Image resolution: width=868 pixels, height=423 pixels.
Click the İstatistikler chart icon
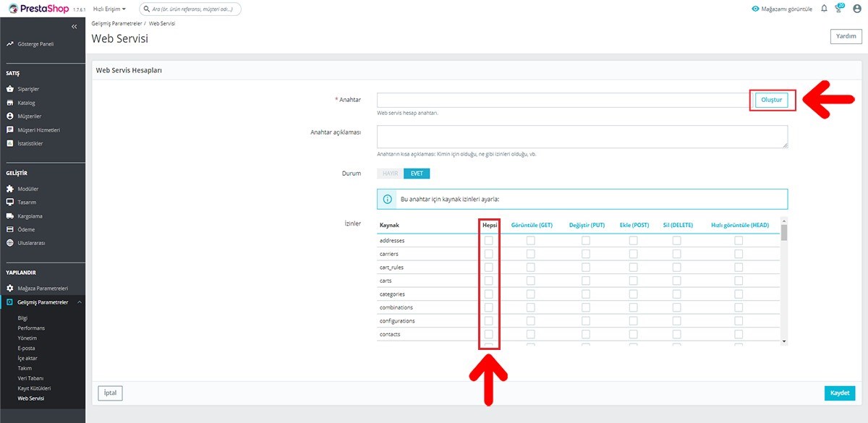pyautogui.click(x=10, y=143)
